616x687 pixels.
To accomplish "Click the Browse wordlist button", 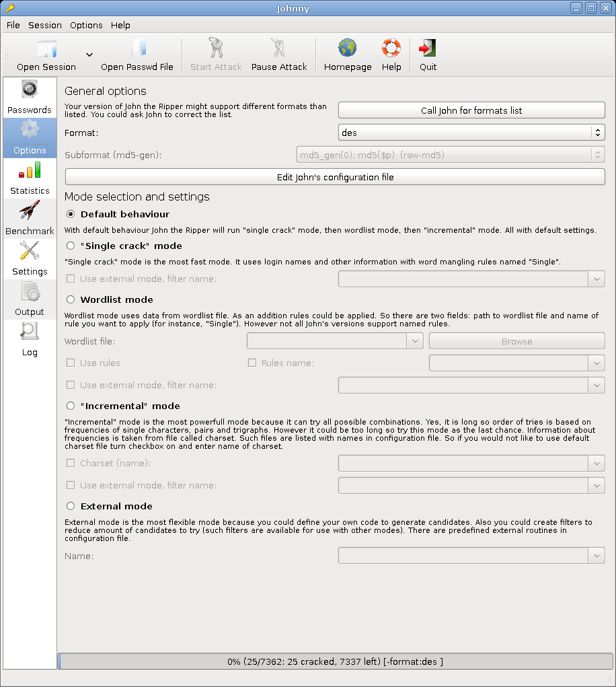I will [517, 341].
